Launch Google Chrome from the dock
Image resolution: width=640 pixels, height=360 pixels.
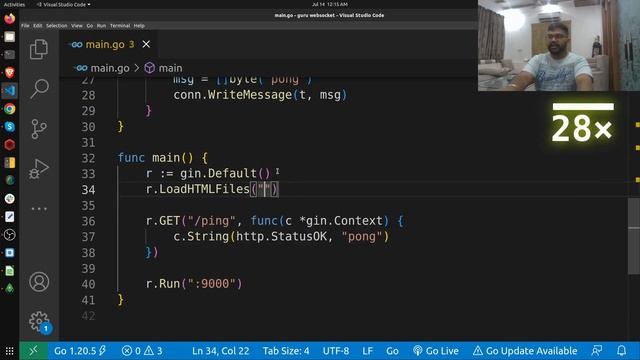coord(9,109)
